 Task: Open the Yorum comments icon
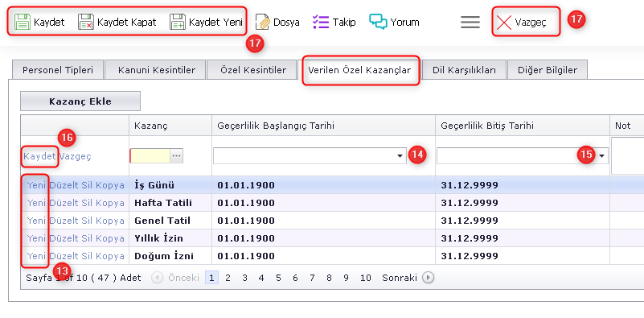click(378, 22)
